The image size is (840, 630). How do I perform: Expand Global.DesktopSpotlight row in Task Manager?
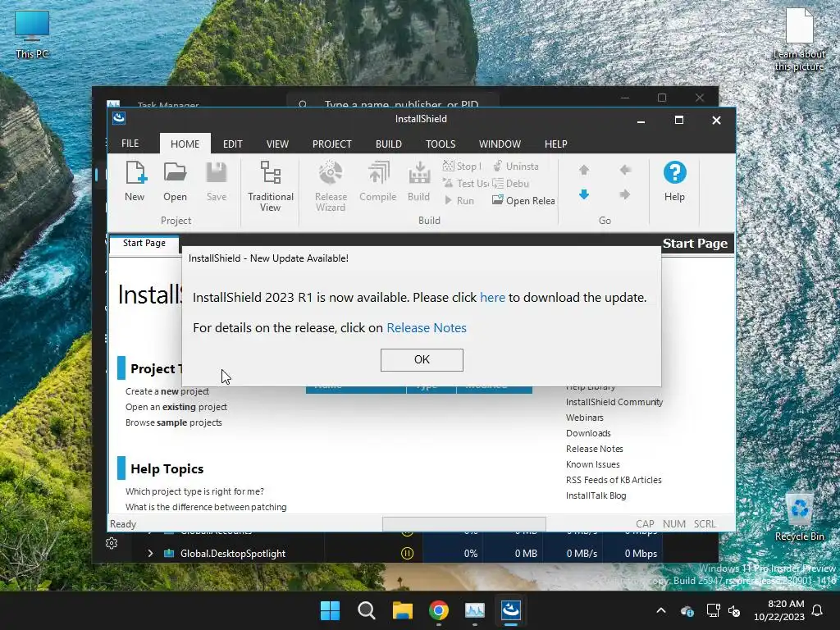point(151,554)
